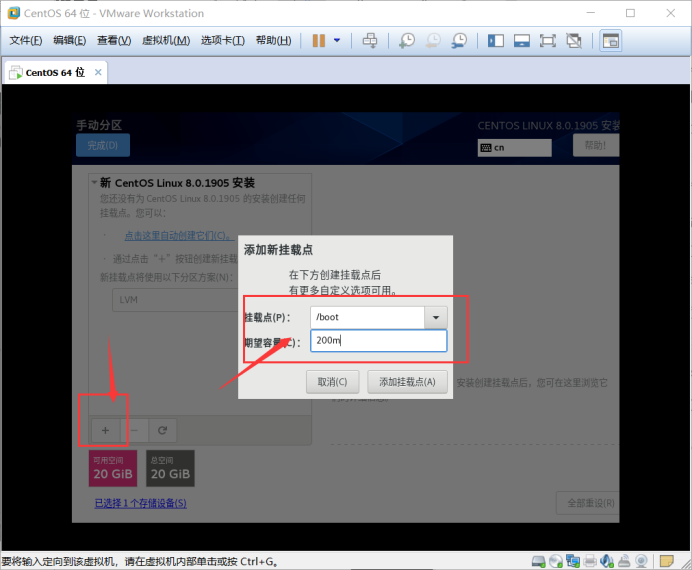
Task: Click the hard disk status bar icon
Action: [538, 561]
